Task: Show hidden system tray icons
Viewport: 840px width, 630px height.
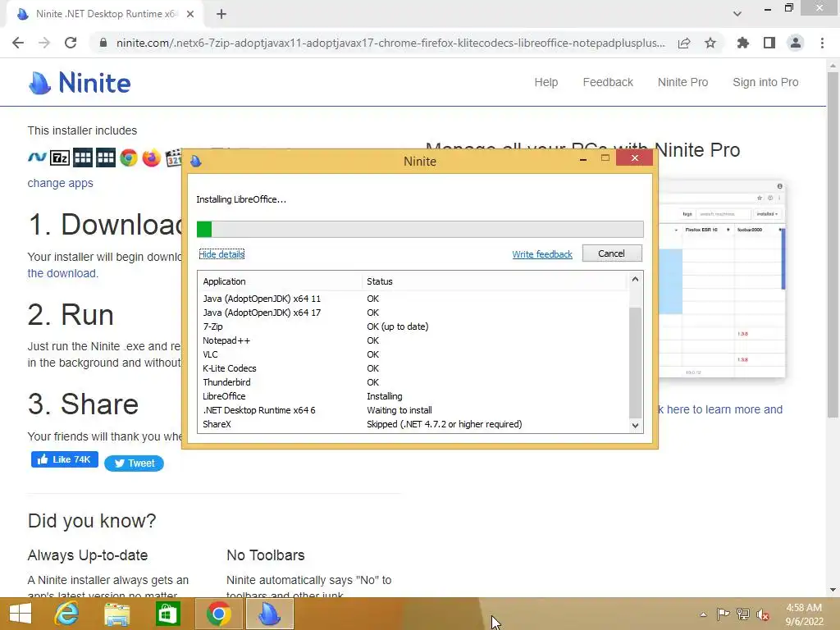Action: tap(703, 614)
